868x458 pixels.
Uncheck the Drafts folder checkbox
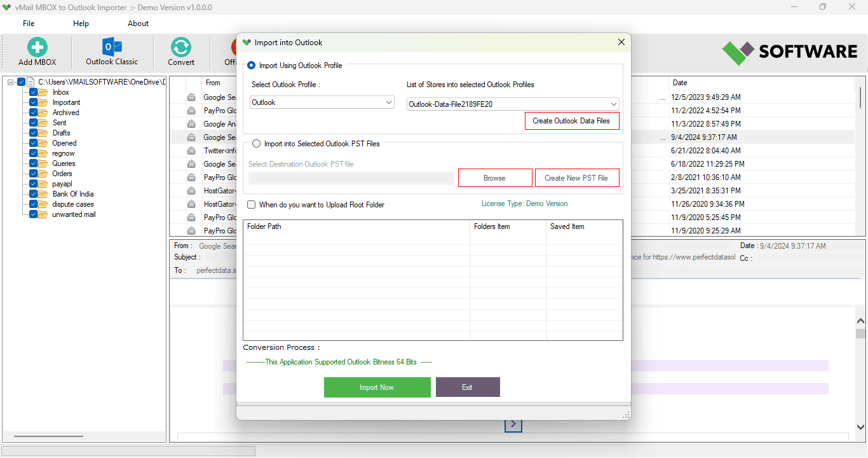pyautogui.click(x=33, y=133)
